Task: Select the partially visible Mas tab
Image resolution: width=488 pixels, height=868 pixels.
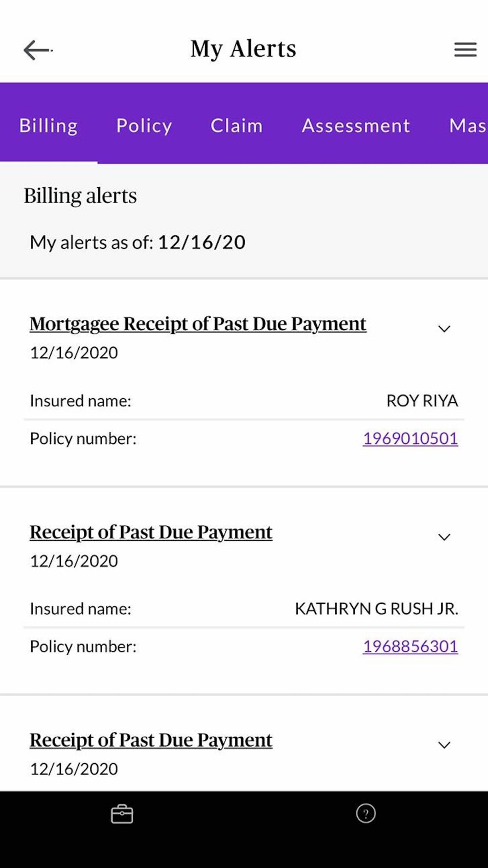Action: tap(467, 125)
